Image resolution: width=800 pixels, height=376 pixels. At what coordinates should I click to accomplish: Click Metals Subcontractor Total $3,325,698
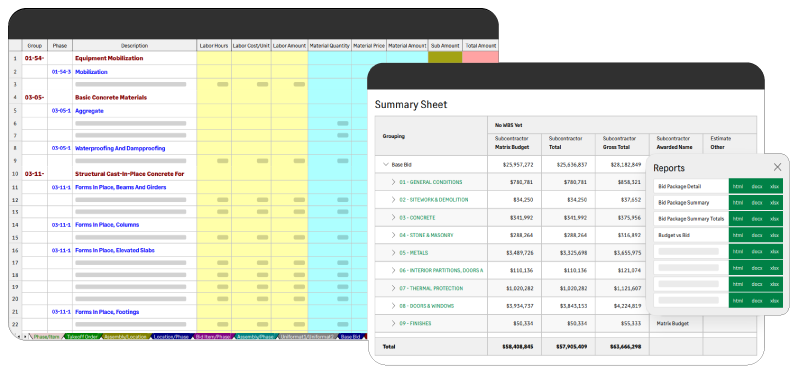[573, 253]
